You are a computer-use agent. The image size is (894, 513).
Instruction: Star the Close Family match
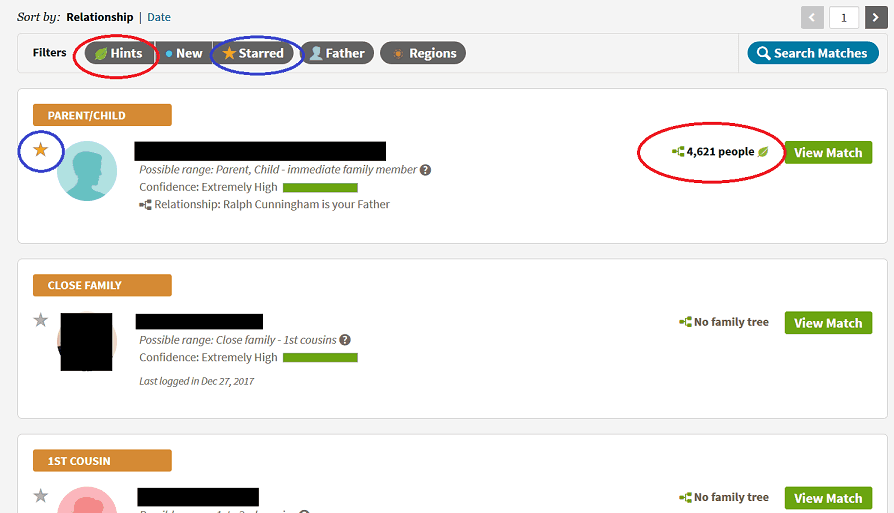click(40, 320)
